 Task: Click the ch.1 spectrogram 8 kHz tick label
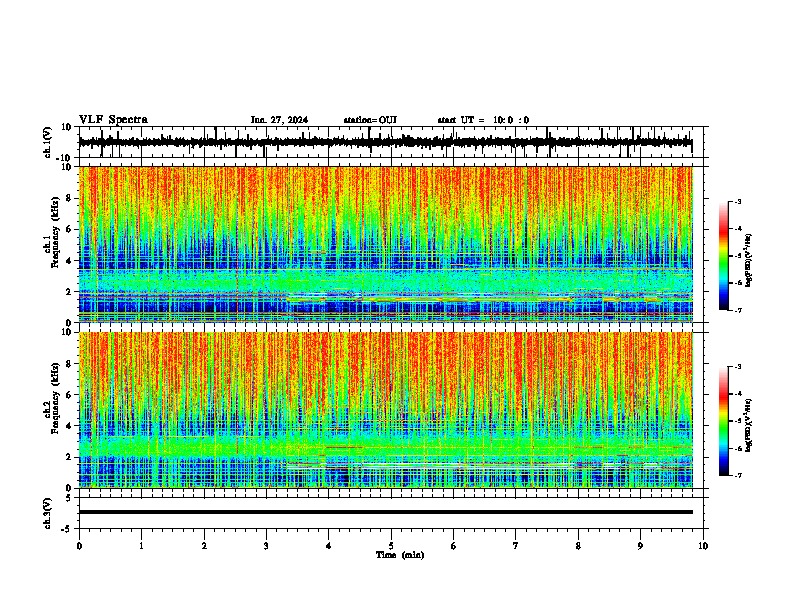tap(70, 198)
